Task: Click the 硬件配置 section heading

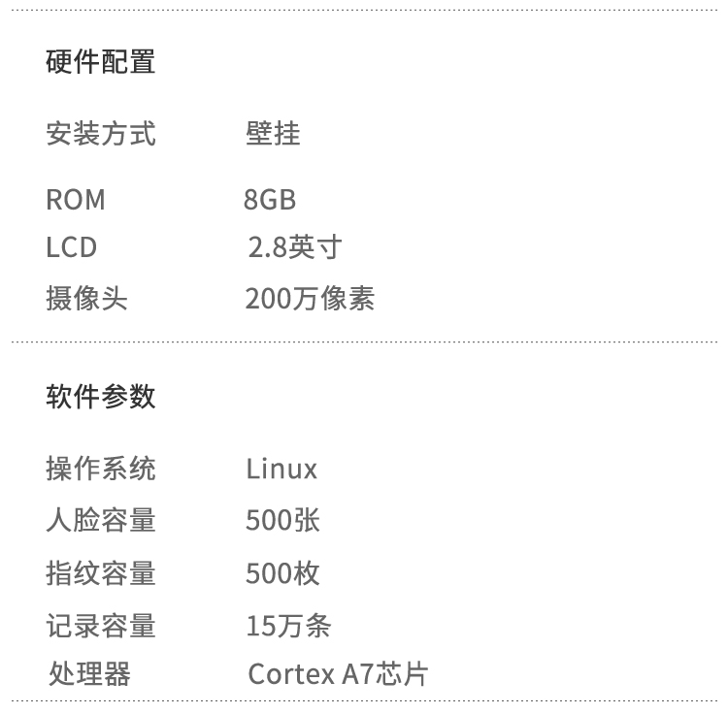Action: point(101,62)
